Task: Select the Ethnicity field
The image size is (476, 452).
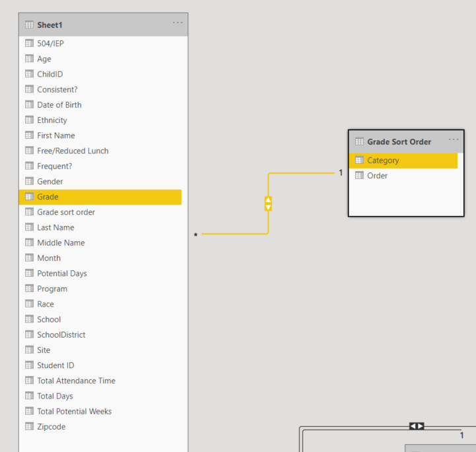Action: pos(100,120)
